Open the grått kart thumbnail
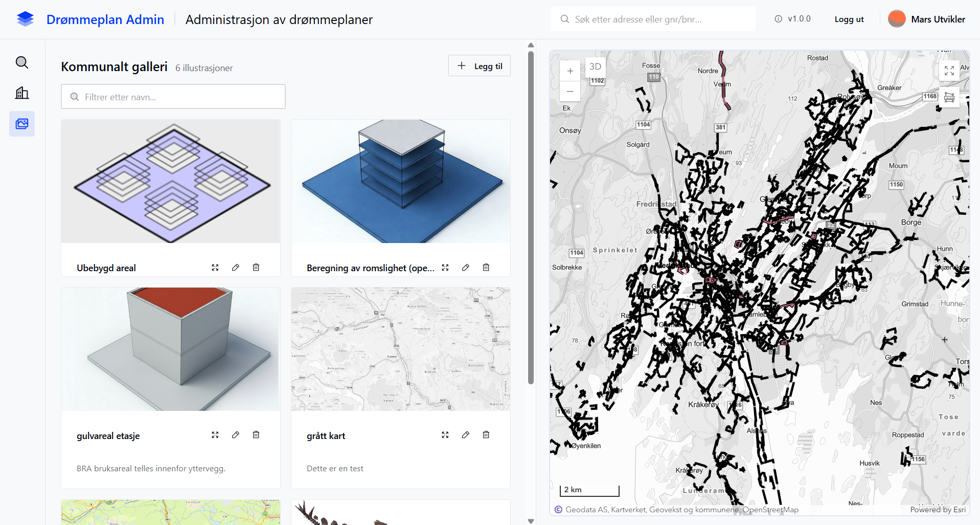This screenshot has height=525, width=980. (x=401, y=349)
